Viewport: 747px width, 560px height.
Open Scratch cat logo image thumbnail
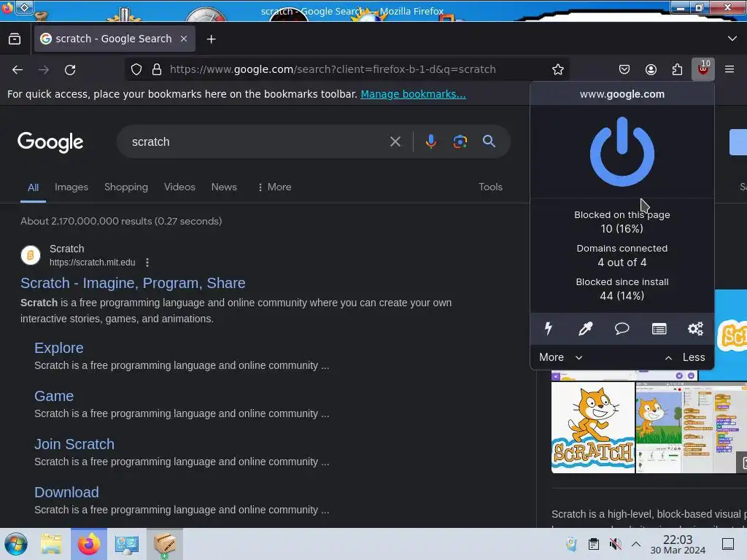coord(593,427)
